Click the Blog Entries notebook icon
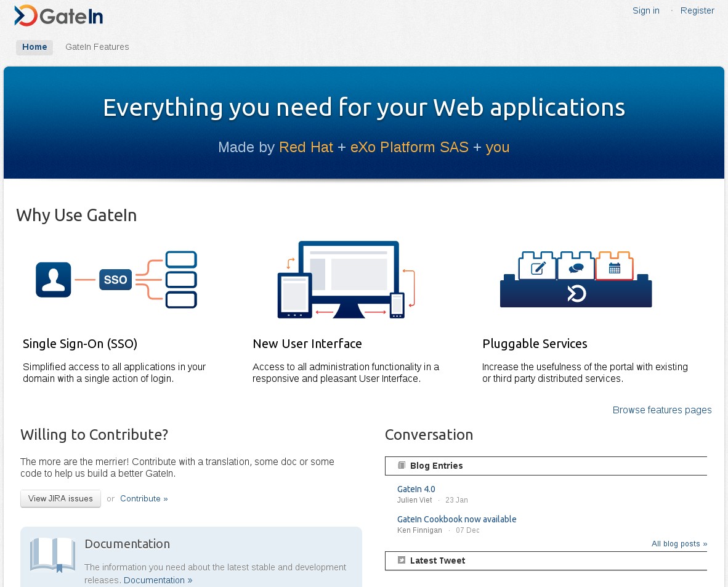 pos(402,465)
